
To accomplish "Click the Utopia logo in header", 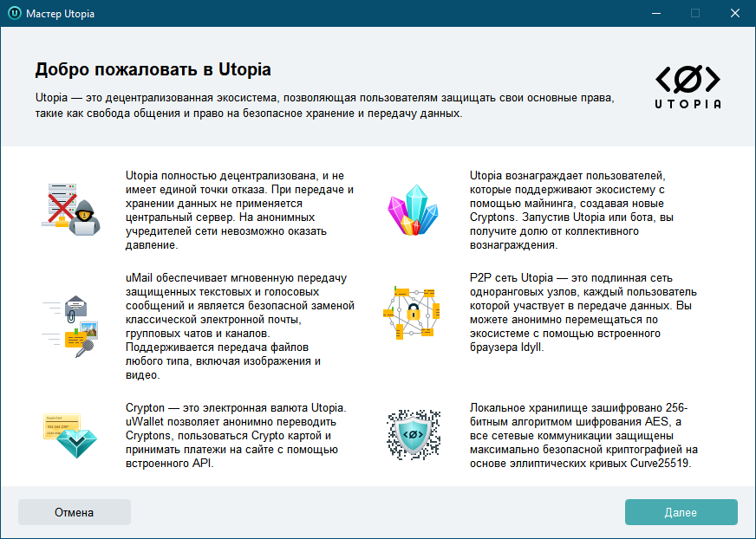I will (688, 87).
